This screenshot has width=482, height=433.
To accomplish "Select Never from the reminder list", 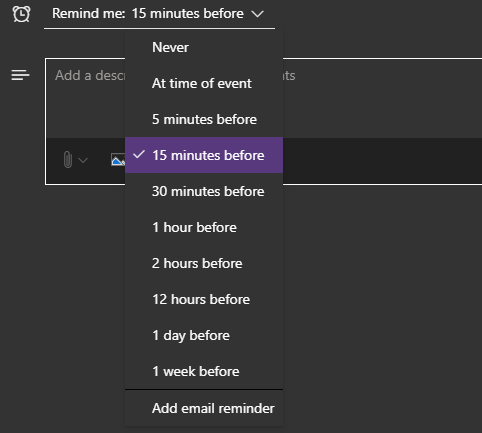I will pos(204,47).
